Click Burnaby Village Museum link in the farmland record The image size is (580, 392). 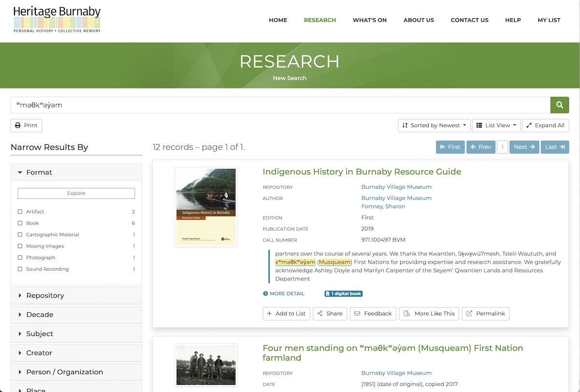click(x=396, y=373)
